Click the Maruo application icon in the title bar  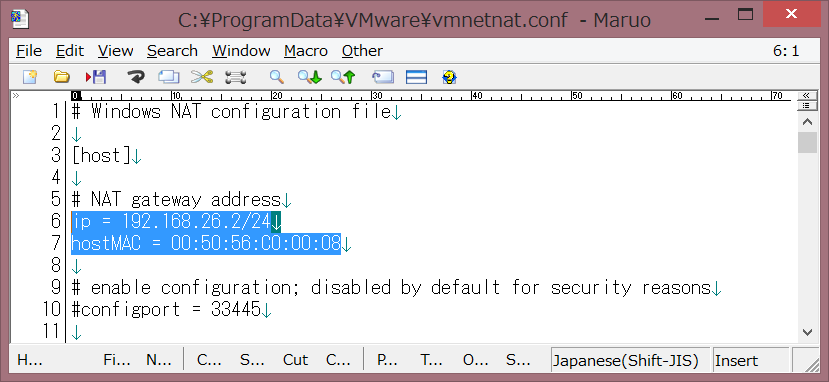20,19
